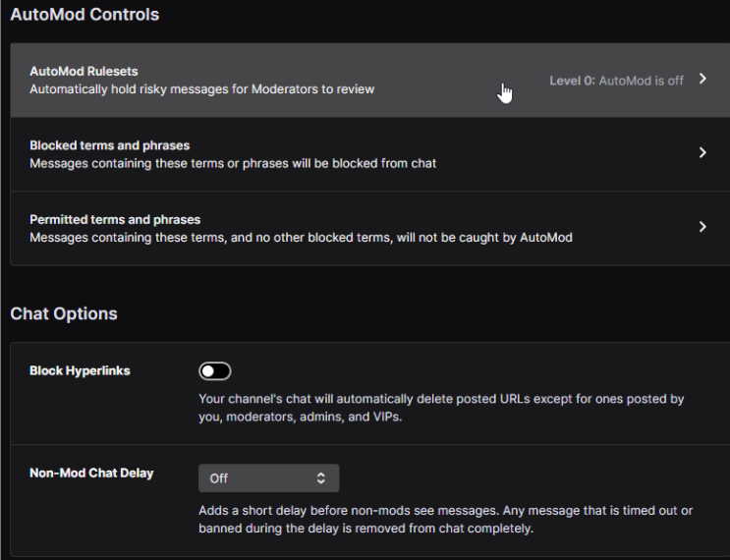Click the Non-Mod Chat Delay label
730x560 pixels.
point(91,473)
